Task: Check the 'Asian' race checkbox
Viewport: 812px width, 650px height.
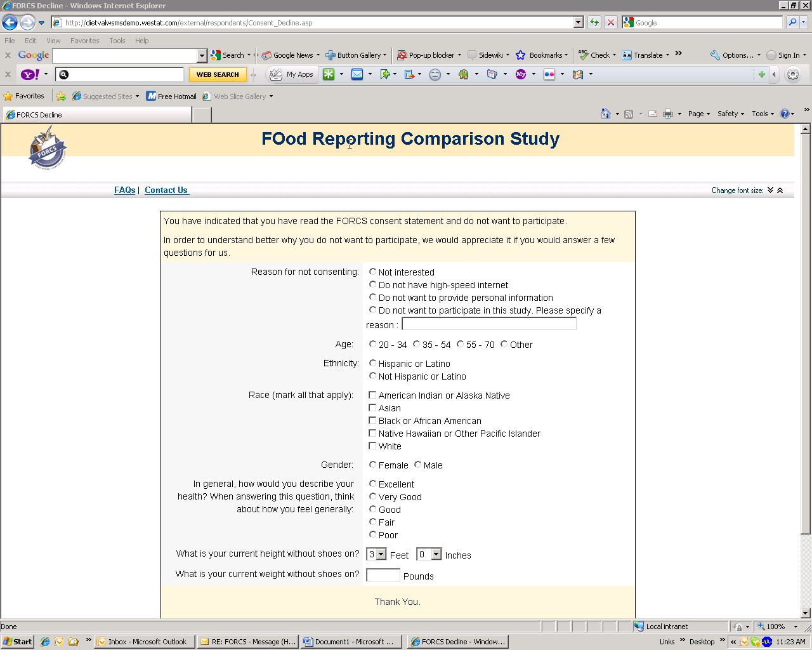Action: (372, 408)
